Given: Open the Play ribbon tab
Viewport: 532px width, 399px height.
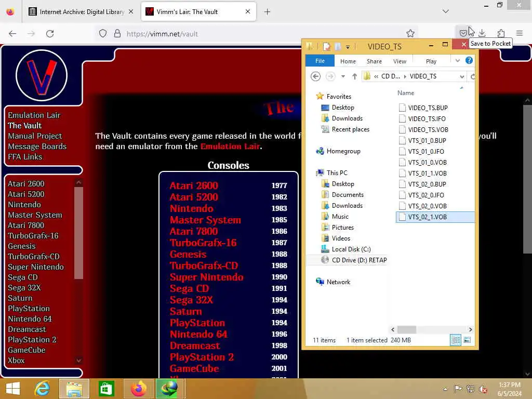Looking at the screenshot, I should tap(431, 61).
